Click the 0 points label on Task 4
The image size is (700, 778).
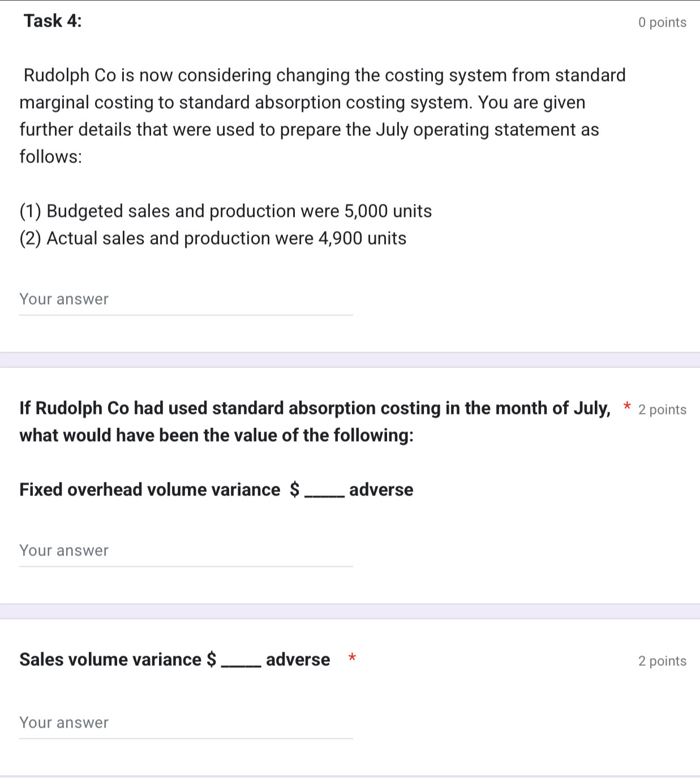point(662,22)
